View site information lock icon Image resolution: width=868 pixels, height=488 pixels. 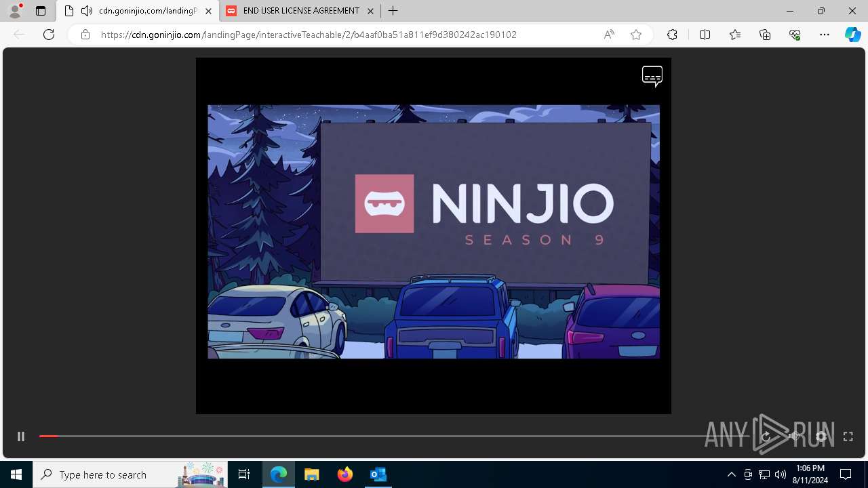click(85, 35)
